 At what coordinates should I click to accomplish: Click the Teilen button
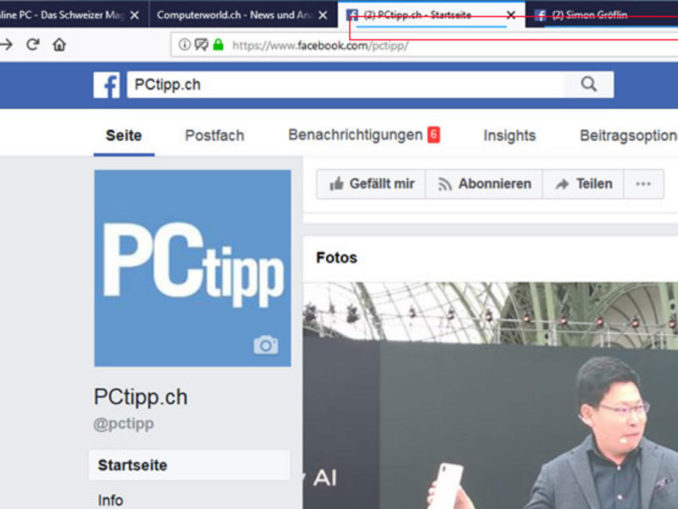click(583, 184)
